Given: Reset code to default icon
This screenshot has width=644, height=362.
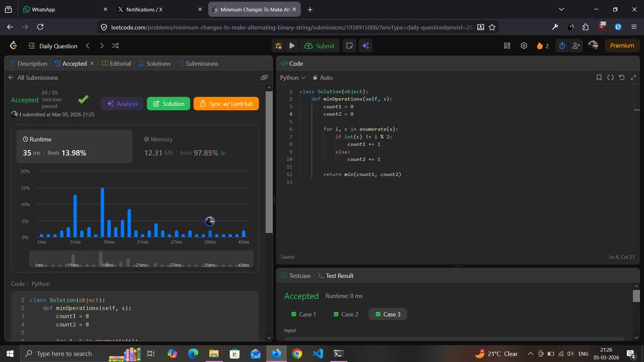Looking at the screenshot, I should click(621, 78).
